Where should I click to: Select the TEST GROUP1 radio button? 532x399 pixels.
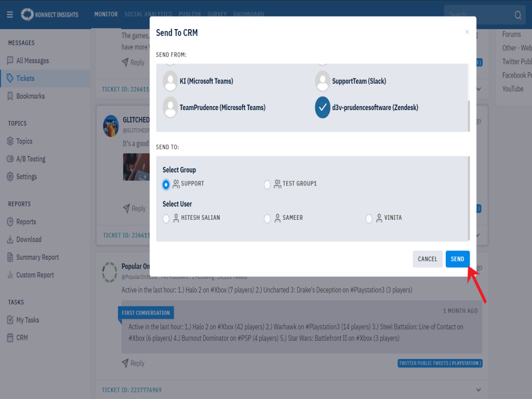tap(267, 184)
